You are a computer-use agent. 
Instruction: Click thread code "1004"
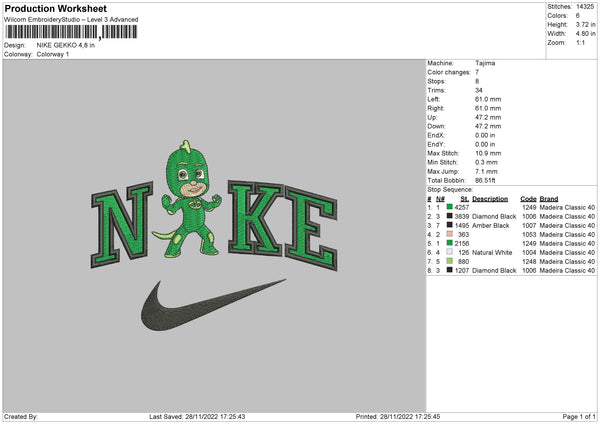(x=529, y=253)
